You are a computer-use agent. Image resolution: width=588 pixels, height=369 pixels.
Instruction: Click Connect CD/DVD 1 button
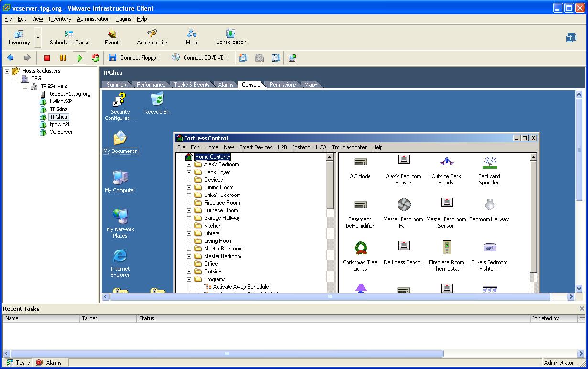click(x=200, y=58)
